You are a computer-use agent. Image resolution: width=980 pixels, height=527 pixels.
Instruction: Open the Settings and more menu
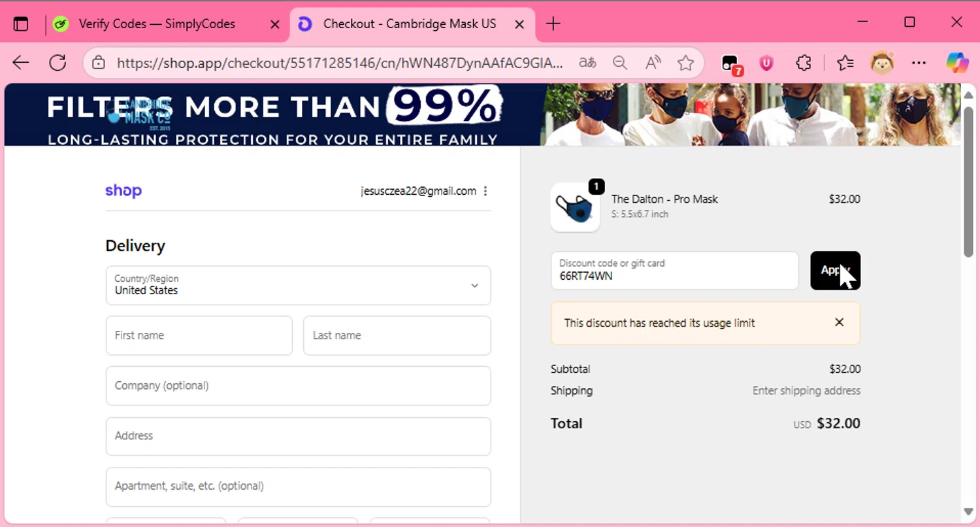coord(919,63)
